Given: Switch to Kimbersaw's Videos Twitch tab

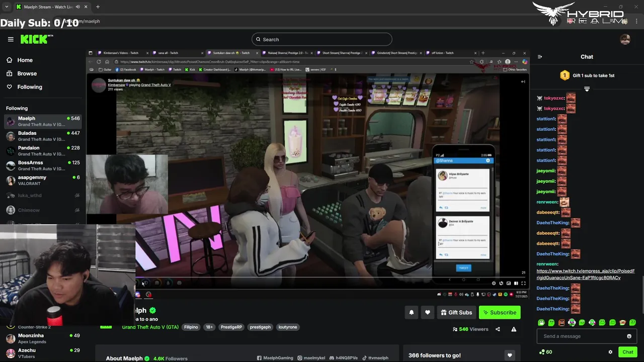Looking at the screenshot, I should 122,53.
